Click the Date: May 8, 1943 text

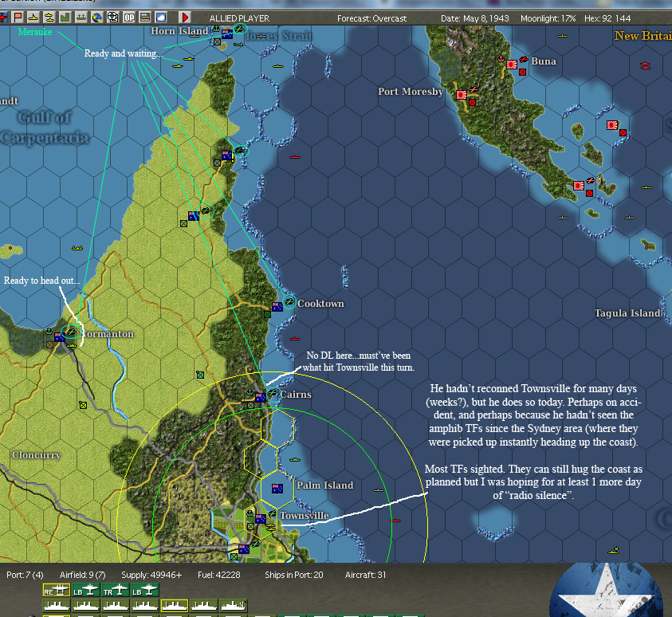475,18
